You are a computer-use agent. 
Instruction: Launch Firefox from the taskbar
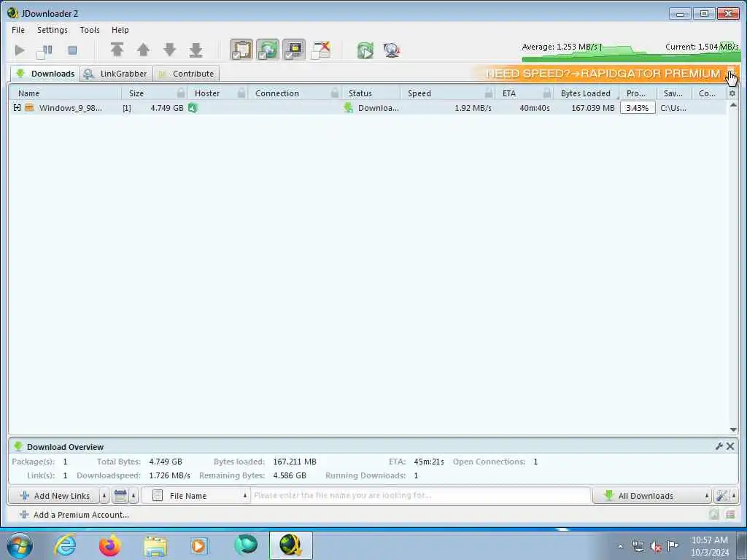(110, 545)
